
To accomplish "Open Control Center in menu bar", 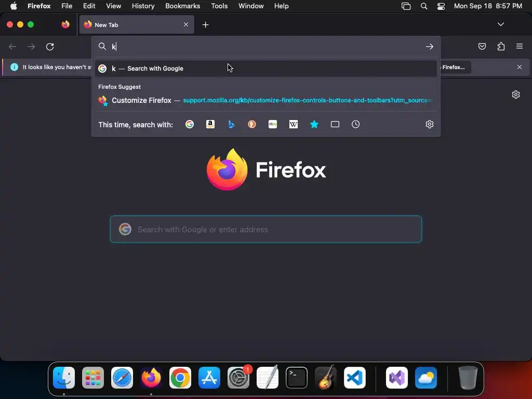I will [x=441, y=6].
